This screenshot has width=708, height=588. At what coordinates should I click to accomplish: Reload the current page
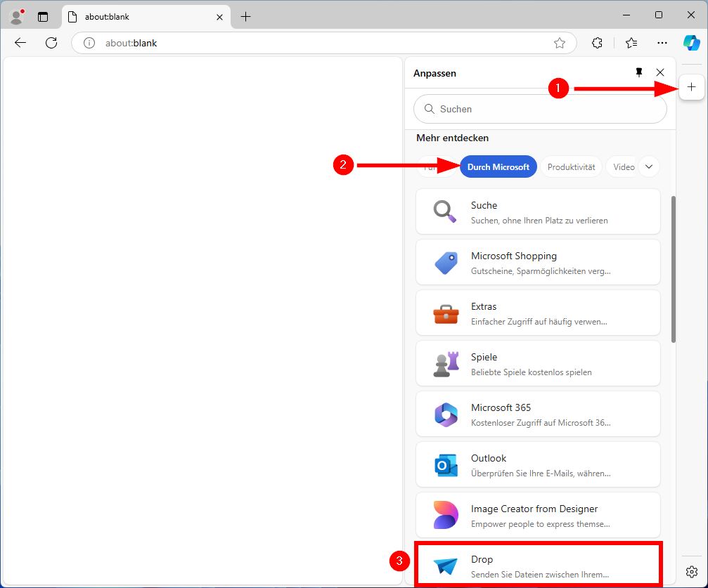[x=51, y=42]
